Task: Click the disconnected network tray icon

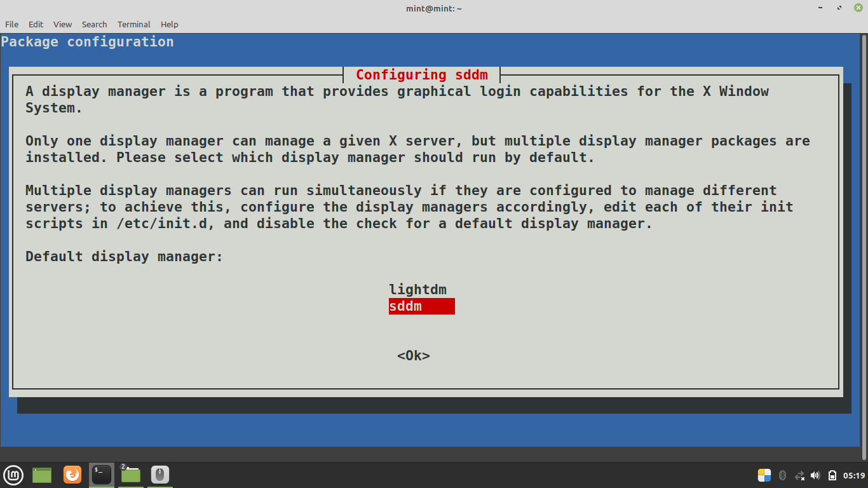Action: [799, 475]
